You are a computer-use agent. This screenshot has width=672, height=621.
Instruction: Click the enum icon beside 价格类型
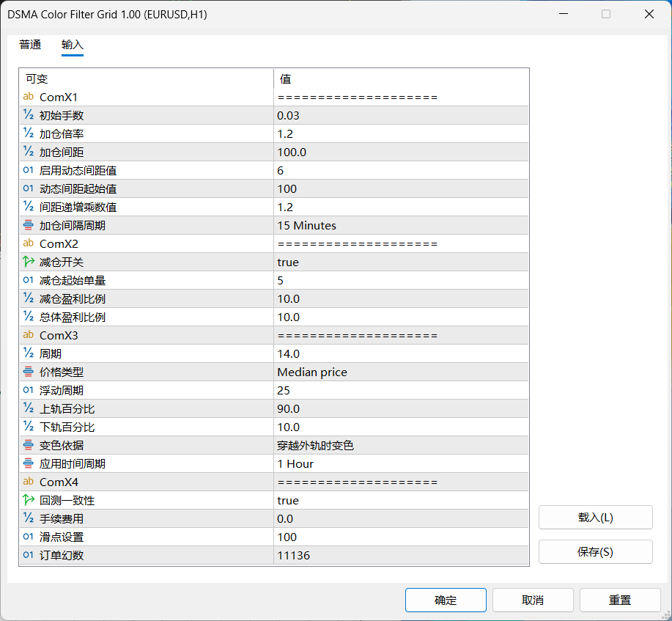point(29,372)
